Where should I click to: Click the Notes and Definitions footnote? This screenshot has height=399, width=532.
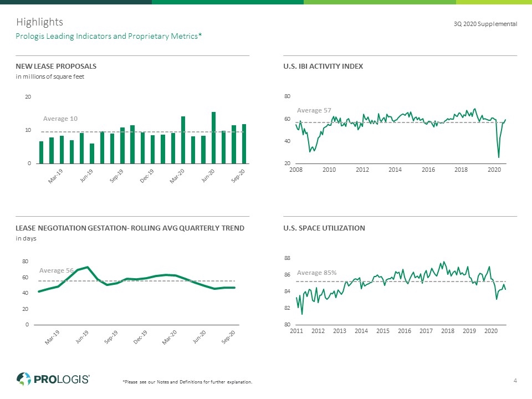tap(188, 382)
